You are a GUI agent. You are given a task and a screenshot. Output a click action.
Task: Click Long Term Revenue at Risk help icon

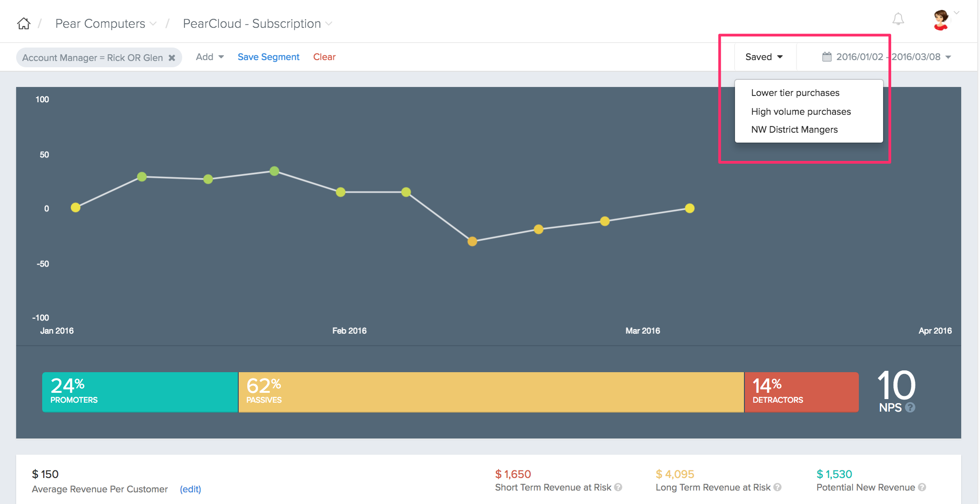(x=778, y=487)
